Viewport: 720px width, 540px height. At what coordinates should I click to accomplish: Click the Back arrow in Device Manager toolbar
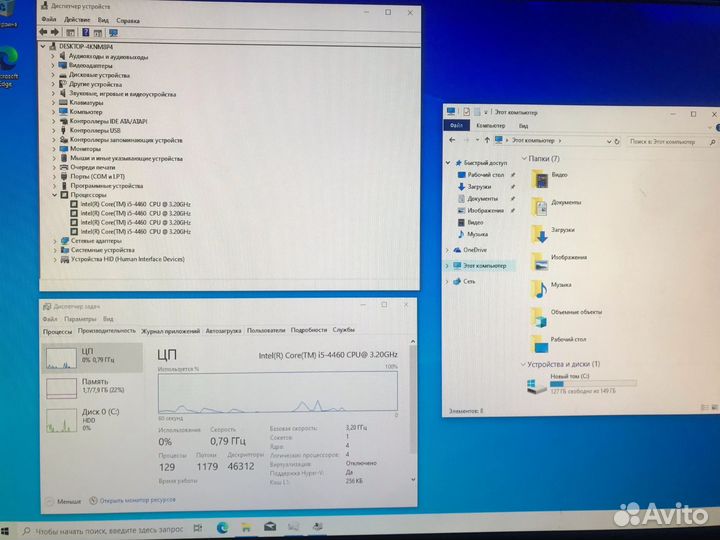click(x=43, y=32)
